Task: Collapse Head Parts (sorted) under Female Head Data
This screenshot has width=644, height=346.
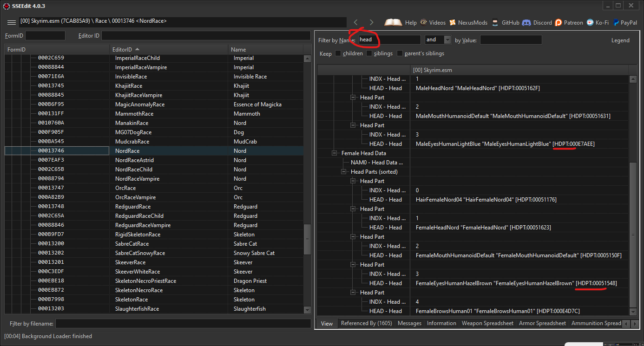Action: 344,171
